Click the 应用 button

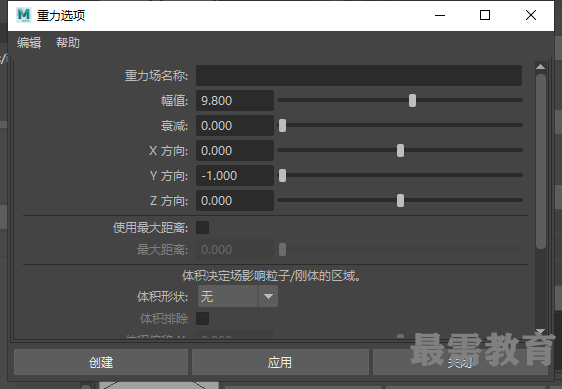[x=280, y=362]
